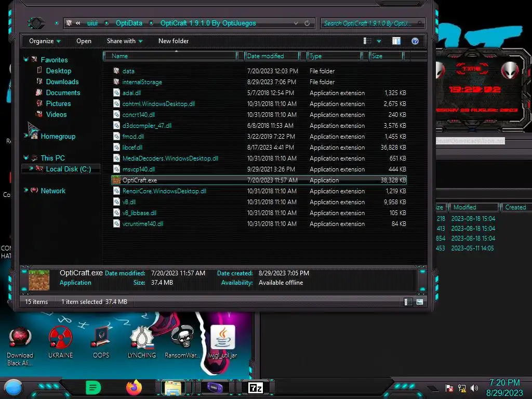The width and height of the screenshot is (532, 399).
Task: Switch to details view in status bar
Action: [408, 302]
